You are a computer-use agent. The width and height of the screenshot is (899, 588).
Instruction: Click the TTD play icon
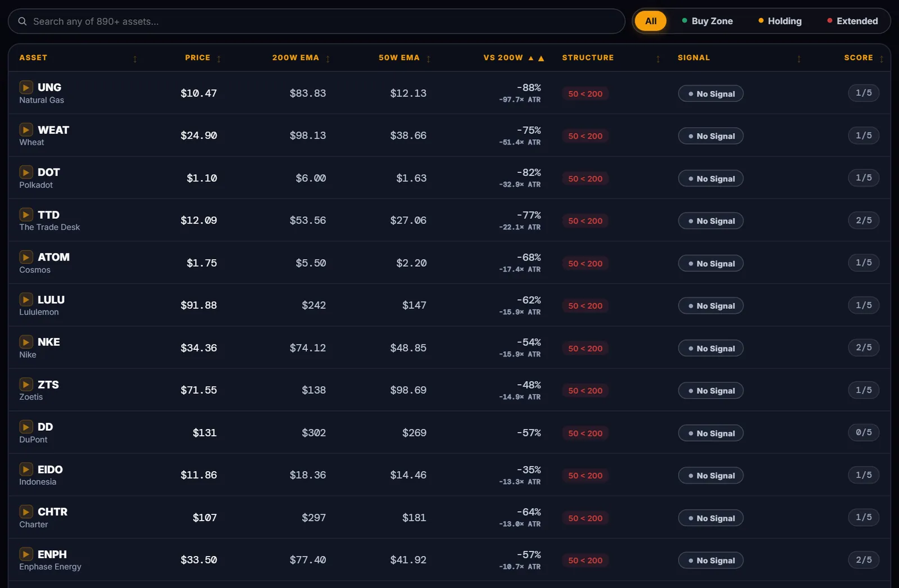pyautogui.click(x=26, y=215)
